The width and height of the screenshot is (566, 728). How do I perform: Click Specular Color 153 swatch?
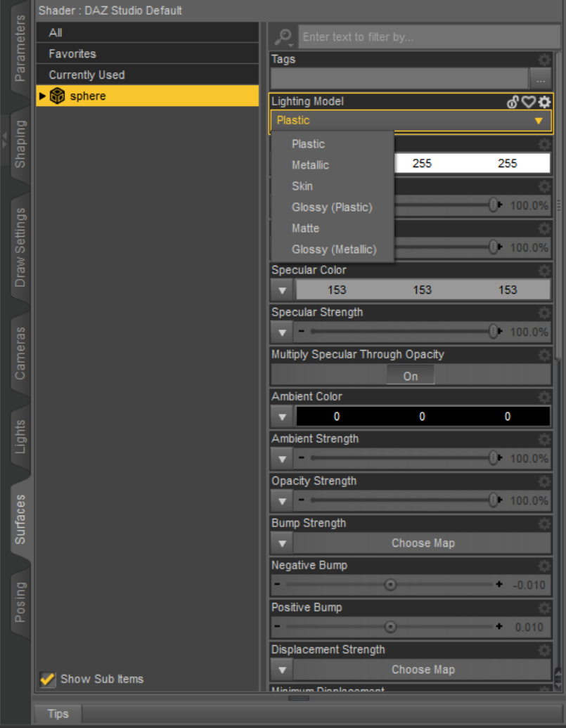click(423, 290)
